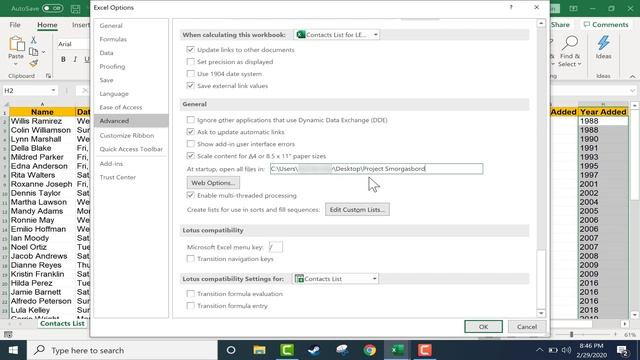The height and width of the screenshot is (360, 640).
Task: Click options dialog scroll down arrow
Action: 541,313
